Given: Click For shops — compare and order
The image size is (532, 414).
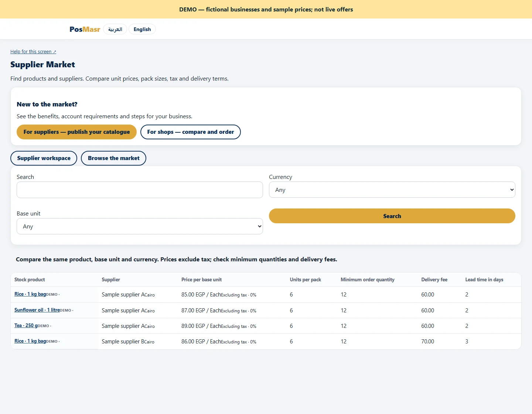Looking at the screenshot, I should point(191,132).
